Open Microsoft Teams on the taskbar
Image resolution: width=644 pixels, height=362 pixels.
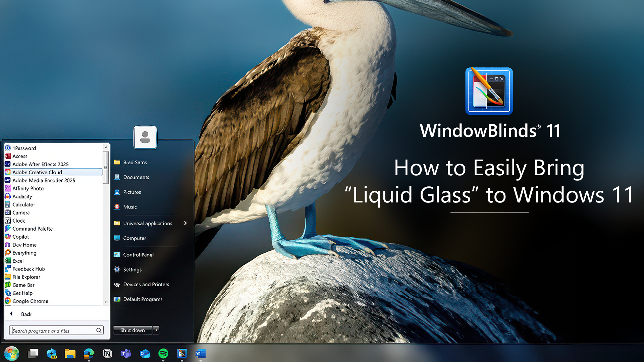(x=126, y=353)
